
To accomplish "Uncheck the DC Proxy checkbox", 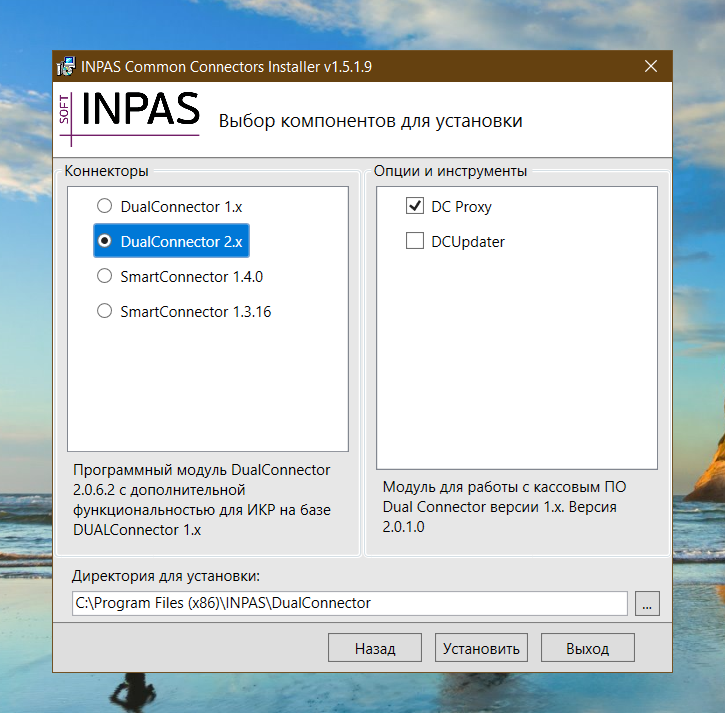I will pyautogui.click(x=415, y=207).
